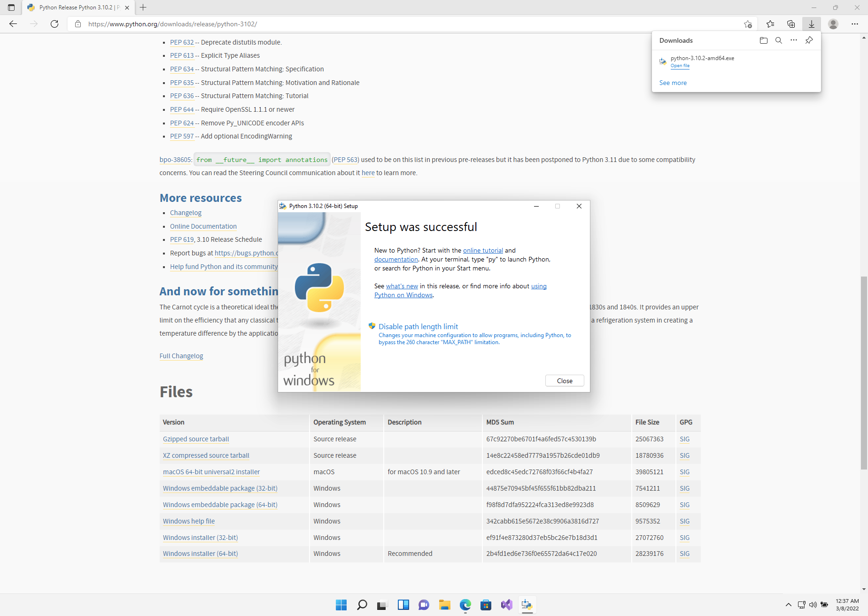Open file for python-3.10.2-amd64.exe
The height and width of the screenshot is (616, 868).
680,66
